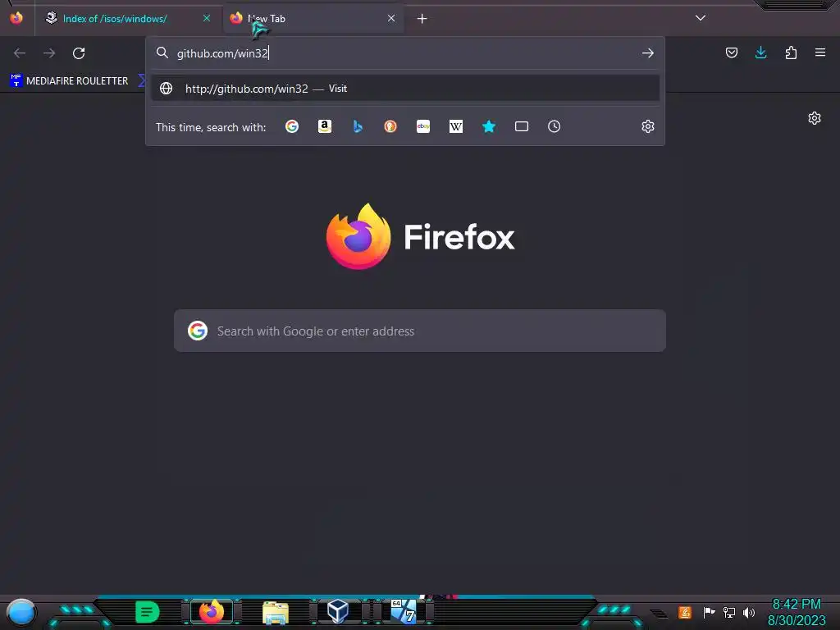Viewport: 840px width, 630px height.
Task: Open the Firefox application menu
Action: coord(820,52)
